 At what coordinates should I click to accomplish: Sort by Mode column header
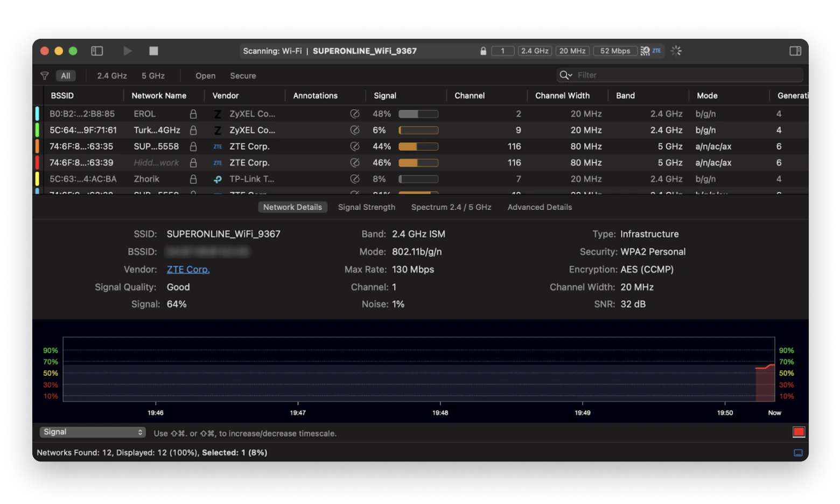[707, 95]
